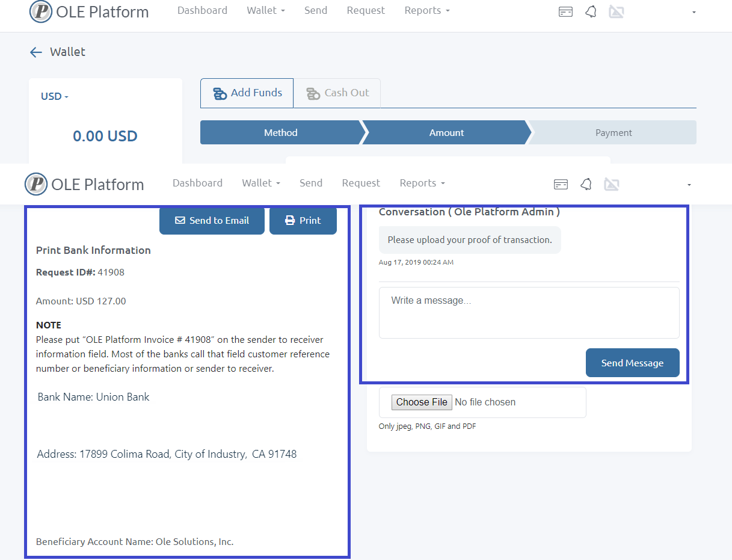
Task: Click the upper OLE Platform logo icon
Action: tap(40, 11)
